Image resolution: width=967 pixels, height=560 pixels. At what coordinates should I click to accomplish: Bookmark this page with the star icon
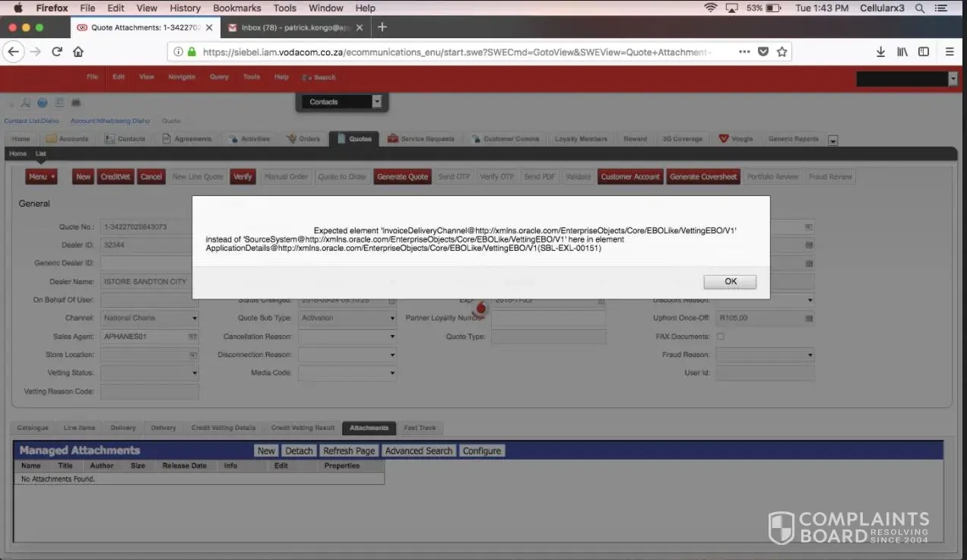pos(781,52)
